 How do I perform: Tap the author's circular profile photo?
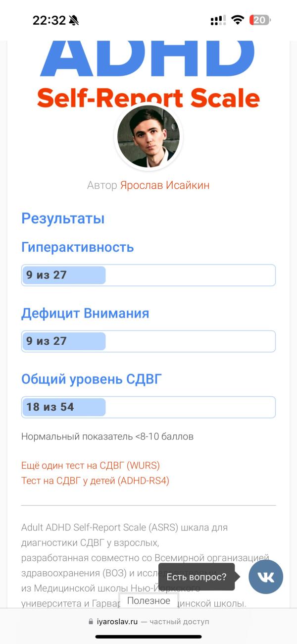point(148,137)
